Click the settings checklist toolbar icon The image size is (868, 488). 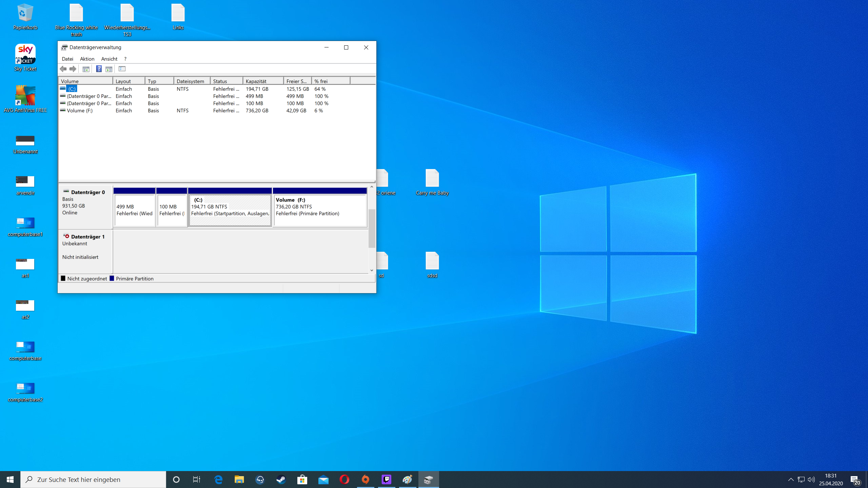click(122, 69)
